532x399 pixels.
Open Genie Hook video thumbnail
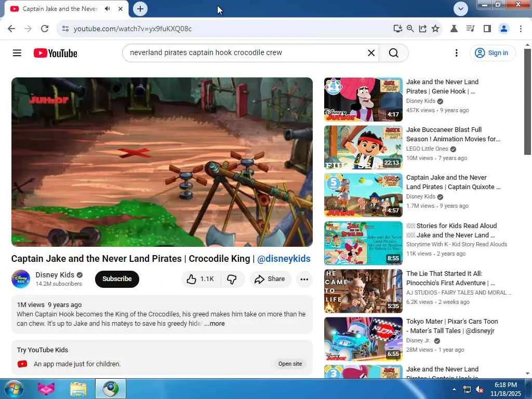pos(363,99)
